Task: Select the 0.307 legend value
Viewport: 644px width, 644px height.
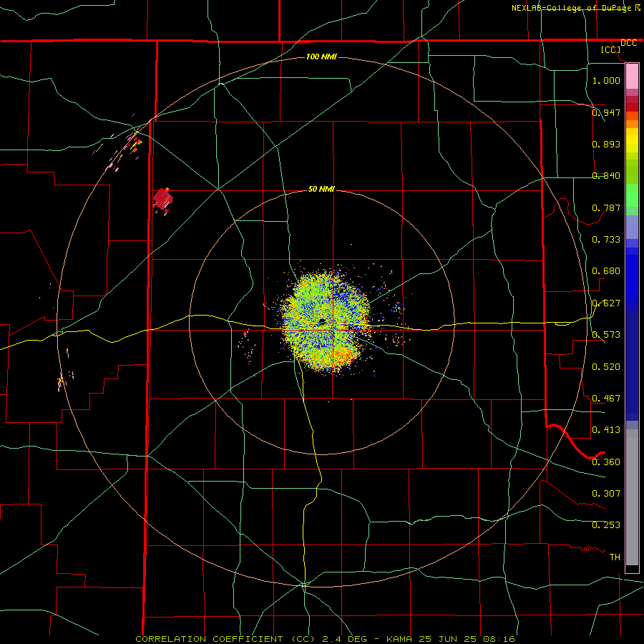Action: click(606, 493)
